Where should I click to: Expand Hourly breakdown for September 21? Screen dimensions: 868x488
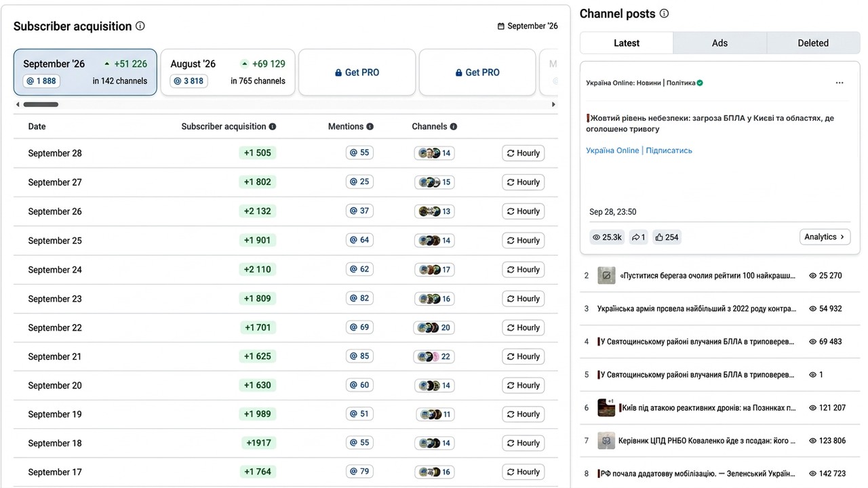pyautogui.click(x=524, y=357)
